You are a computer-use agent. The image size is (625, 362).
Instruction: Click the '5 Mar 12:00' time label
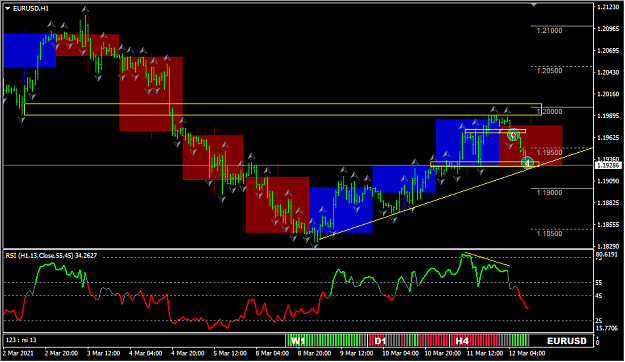click(x=230, y=353)
